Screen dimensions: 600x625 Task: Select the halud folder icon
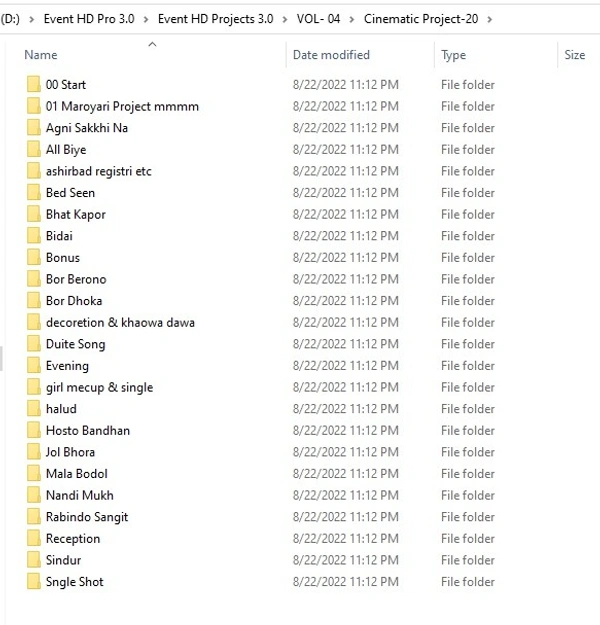point(33,409)
